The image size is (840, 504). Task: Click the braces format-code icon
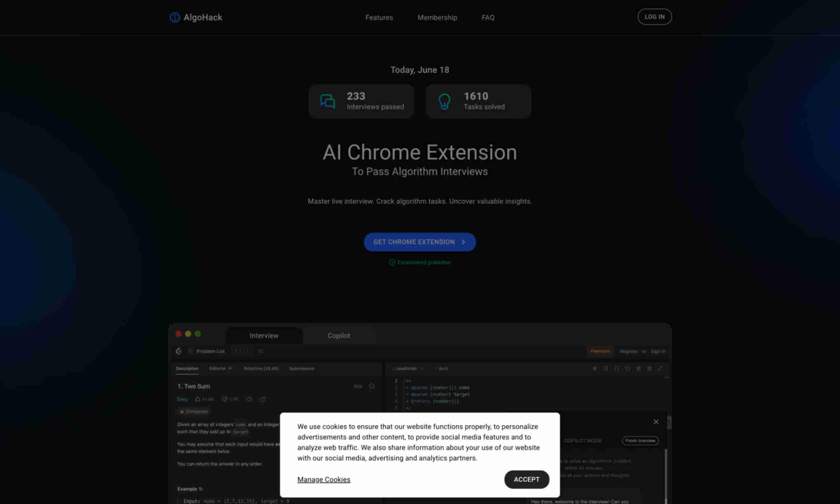[616, 369]
